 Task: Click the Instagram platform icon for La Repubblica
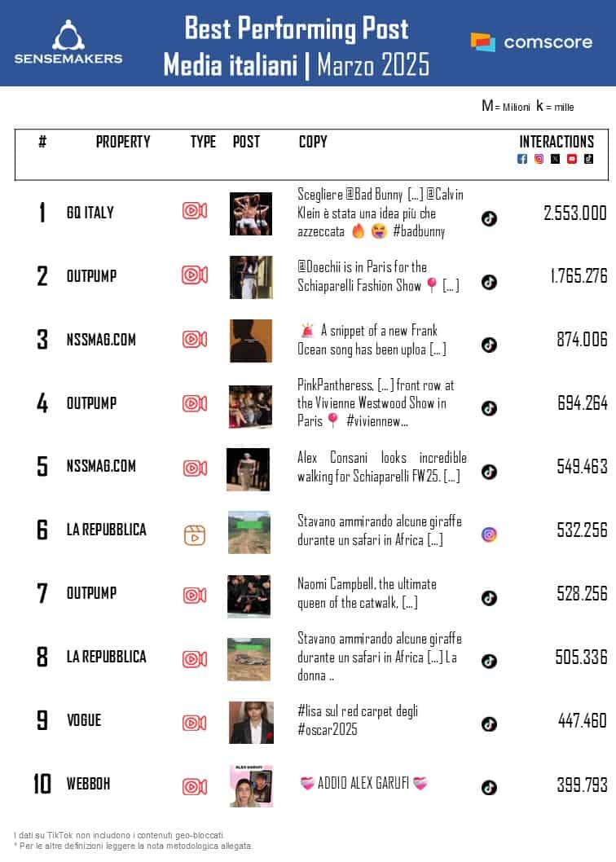coord(489,535)
